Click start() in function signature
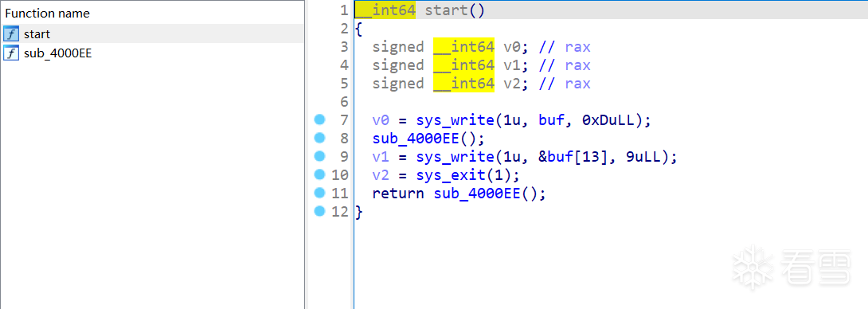 (x=455, y=10)
